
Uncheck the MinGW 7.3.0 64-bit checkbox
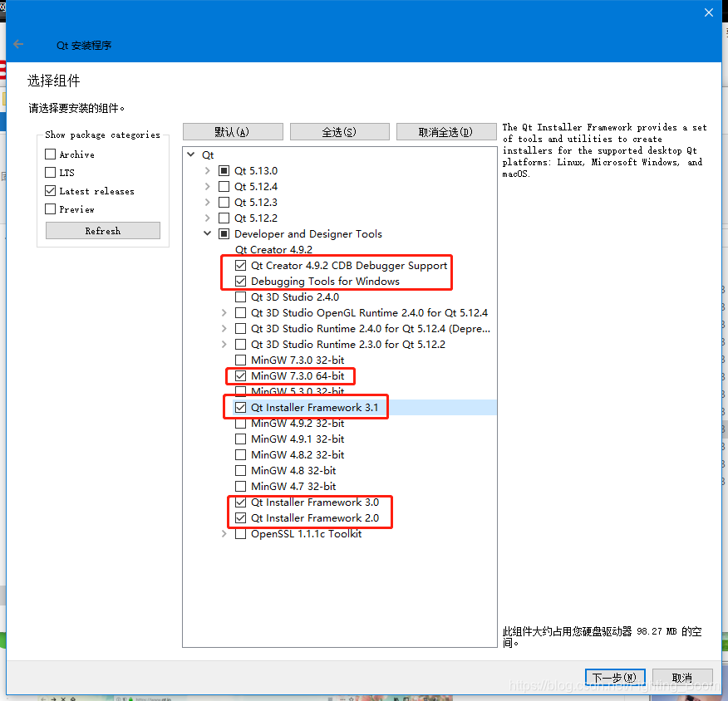click(x=240, y=375)
